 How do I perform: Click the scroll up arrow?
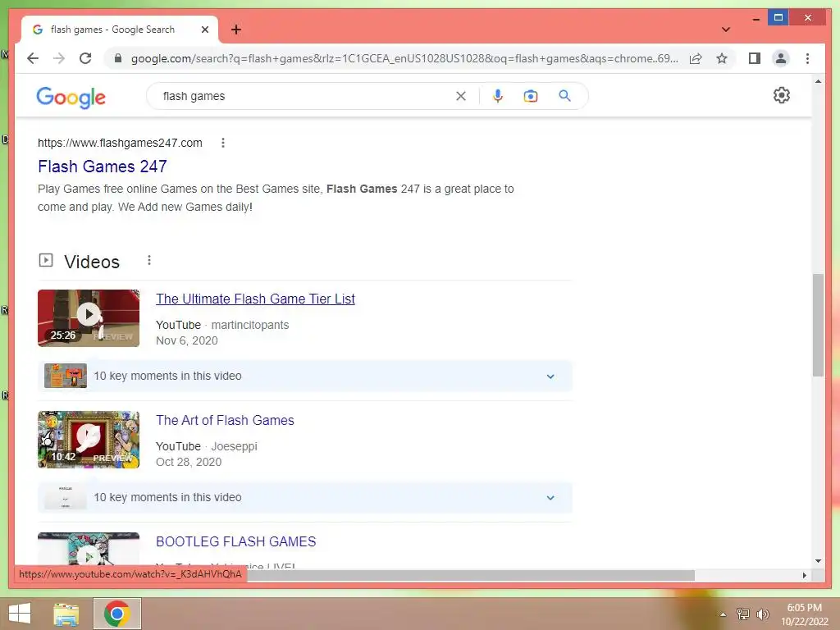818,81
